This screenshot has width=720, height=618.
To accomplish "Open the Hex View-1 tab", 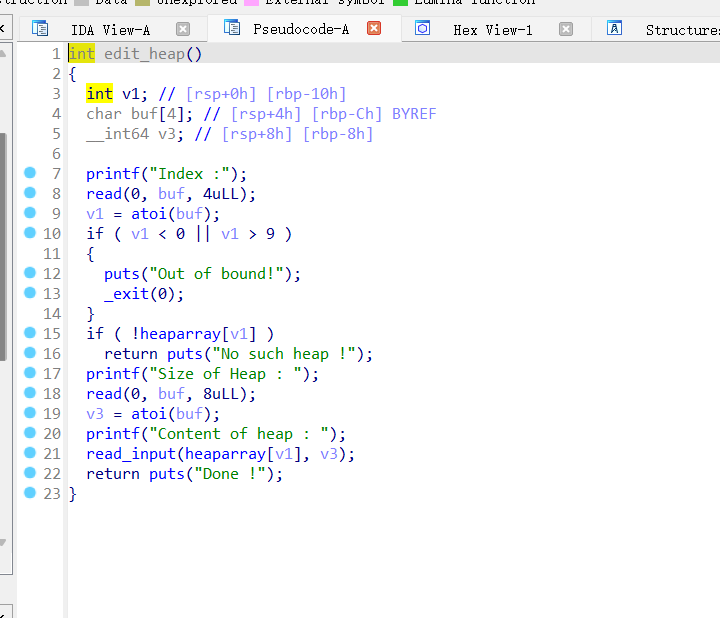I will click(493, 30).
